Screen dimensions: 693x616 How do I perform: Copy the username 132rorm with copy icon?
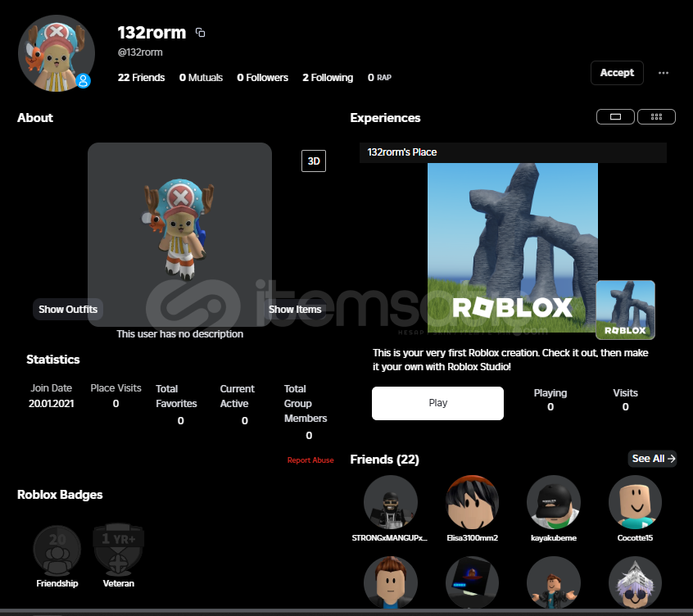coord(200,33)
